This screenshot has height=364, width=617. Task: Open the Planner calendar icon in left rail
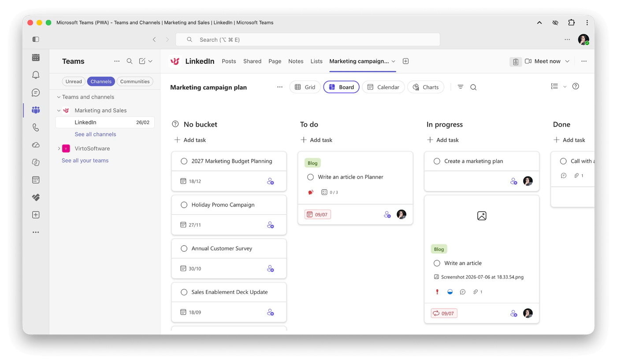pyautogui.click(x=36, y=180)
